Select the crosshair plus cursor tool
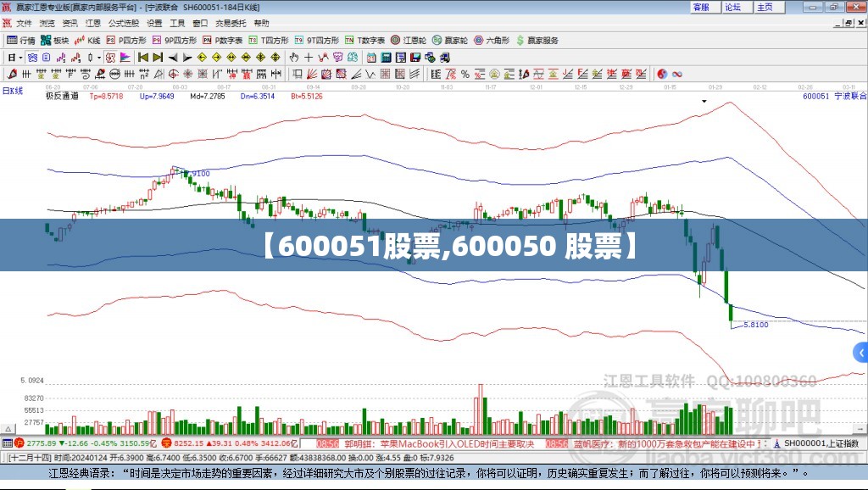 309,57
